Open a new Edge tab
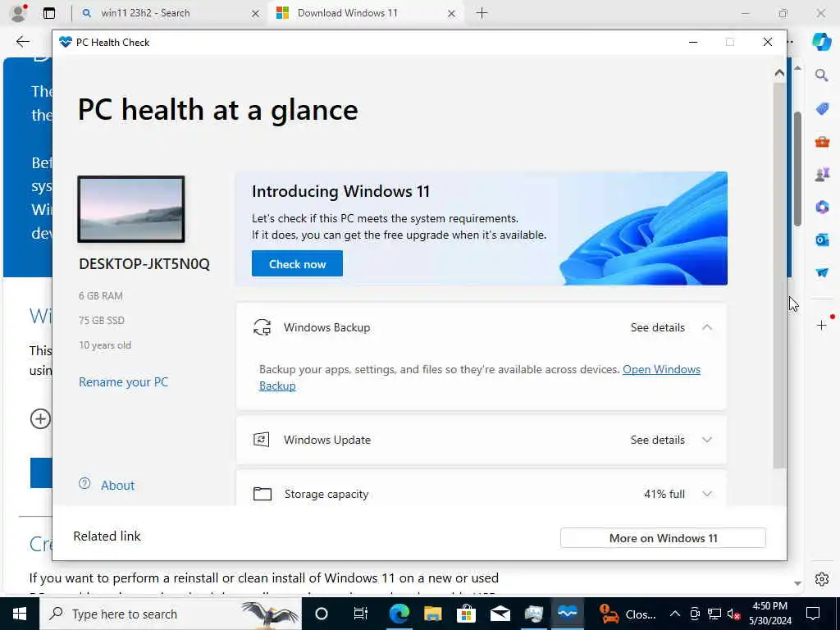This screenshot has width=840, height=630. click(x=482, y=13)
